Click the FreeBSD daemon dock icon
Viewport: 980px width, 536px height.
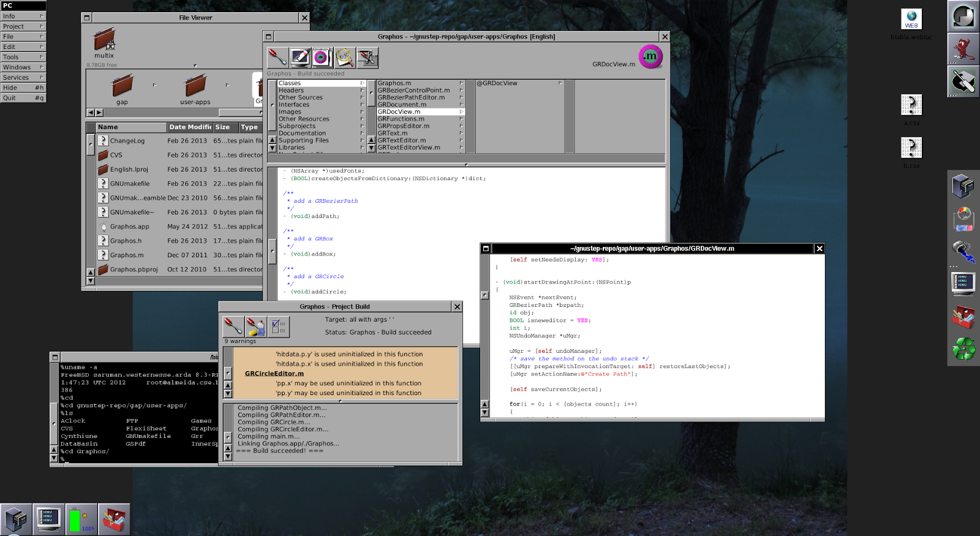click(x=963, y=48)
